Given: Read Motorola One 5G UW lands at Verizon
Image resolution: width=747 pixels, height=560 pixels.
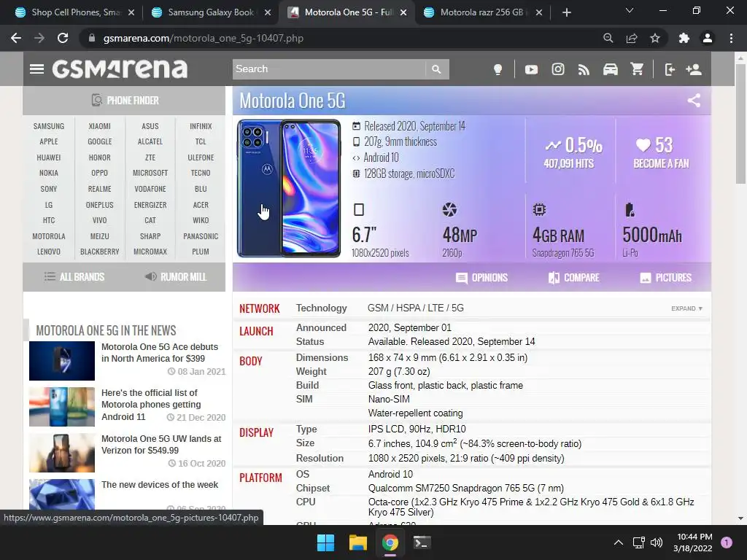Looking at the screenshot, I should (x=161, y=444).
